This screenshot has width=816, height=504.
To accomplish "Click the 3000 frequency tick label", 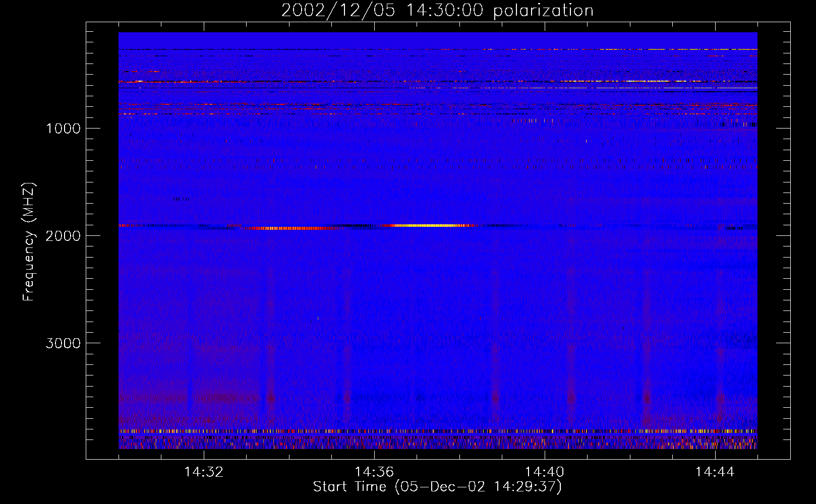I will point(63,343).
